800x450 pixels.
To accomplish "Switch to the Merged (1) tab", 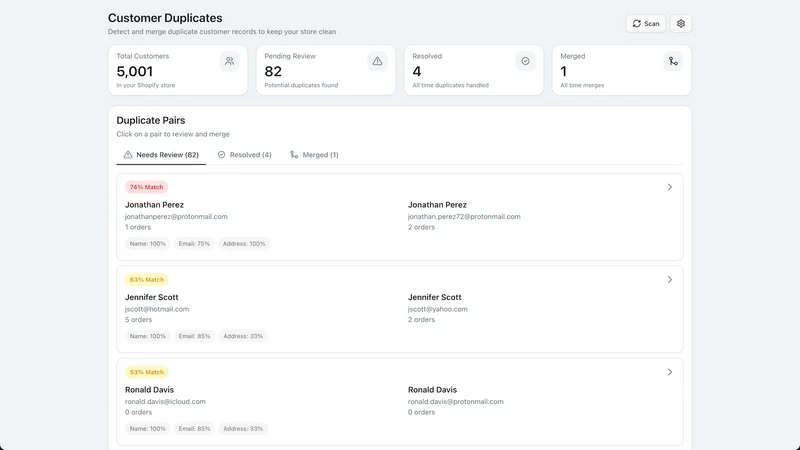I will (x=314, y=155).
